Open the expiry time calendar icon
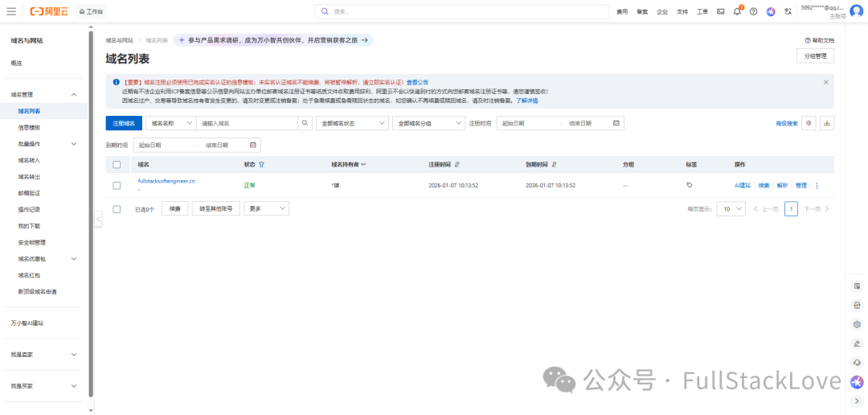 click(x=253, y=145)
